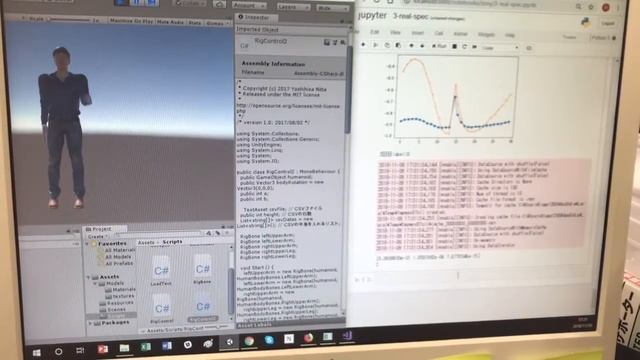
Task: Open the Inspector help reference icon
Action: click(327, 42)
